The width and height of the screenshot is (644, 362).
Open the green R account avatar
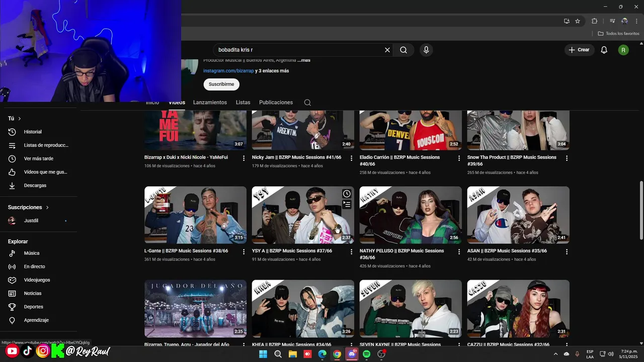pyautogui.click(x=623, y=50)
